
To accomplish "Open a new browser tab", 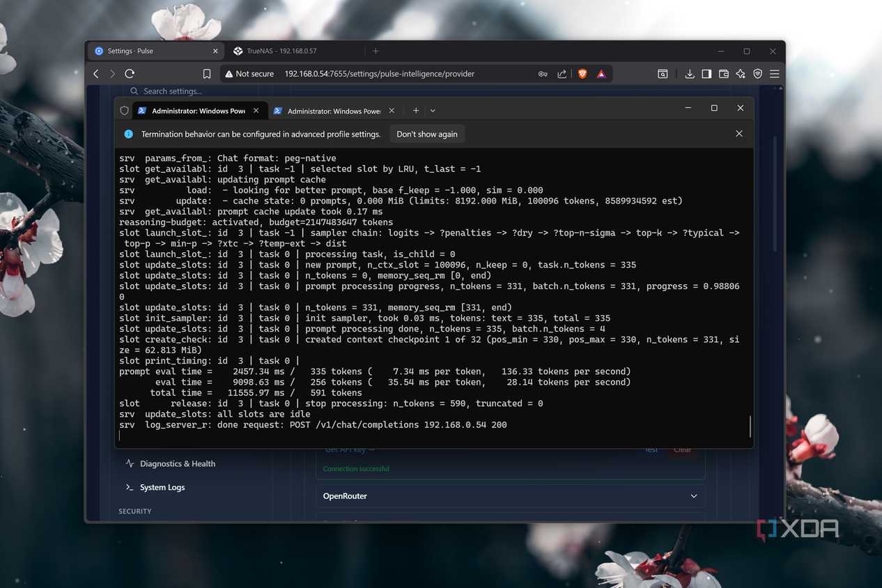I will (376, 51).
